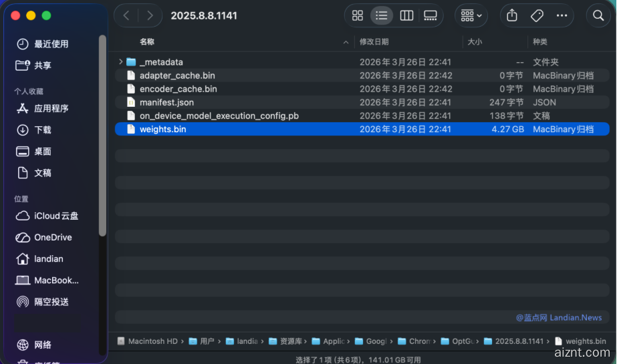The height and width of the screenshot is (364, 617).
Task: Open 应用程序 in the sidebar
Action: (x=43, y=108)
